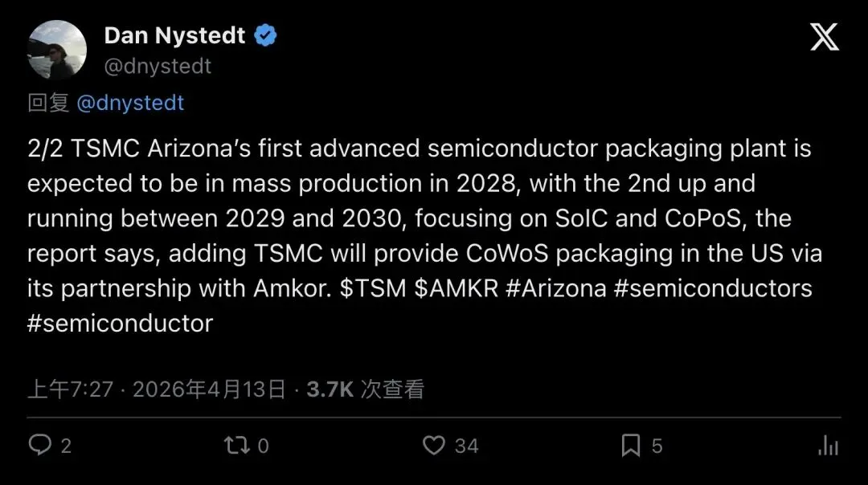Click the blue verified badge

[x=266, y=35]
